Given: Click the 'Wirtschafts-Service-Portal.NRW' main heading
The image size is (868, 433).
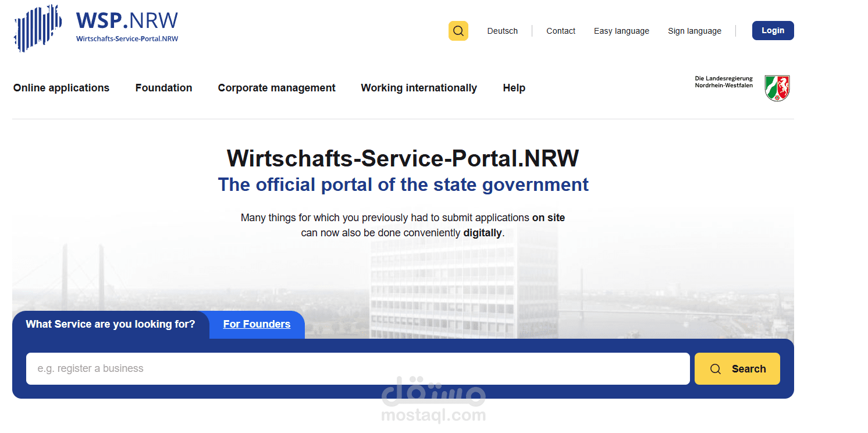Looking at the screenshot, I should [x=403, y=158].
